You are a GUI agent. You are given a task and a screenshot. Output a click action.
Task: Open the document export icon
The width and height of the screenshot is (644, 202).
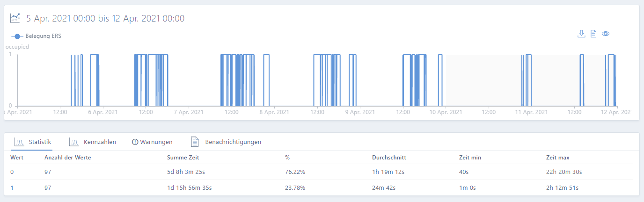coord(593,34)
